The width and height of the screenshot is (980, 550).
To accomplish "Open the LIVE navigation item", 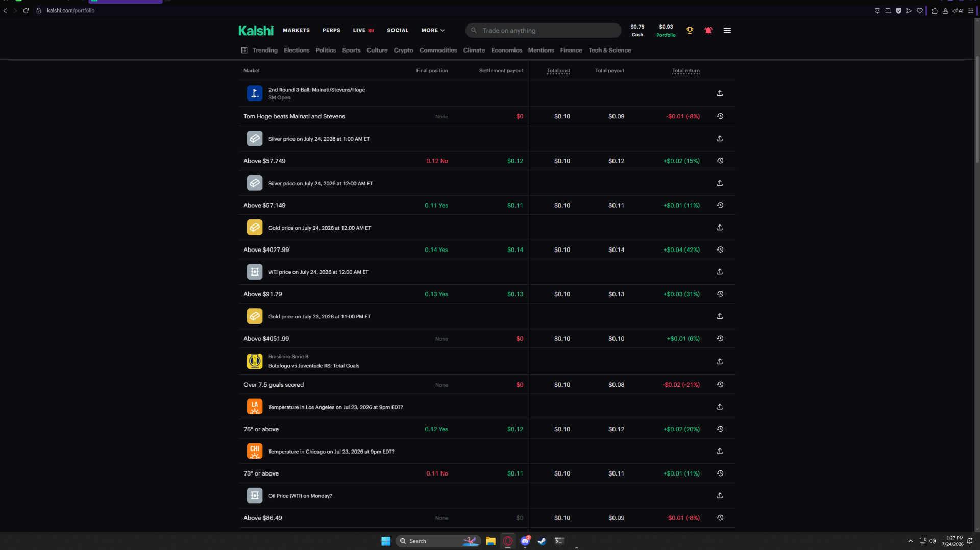I will (363, 31).
